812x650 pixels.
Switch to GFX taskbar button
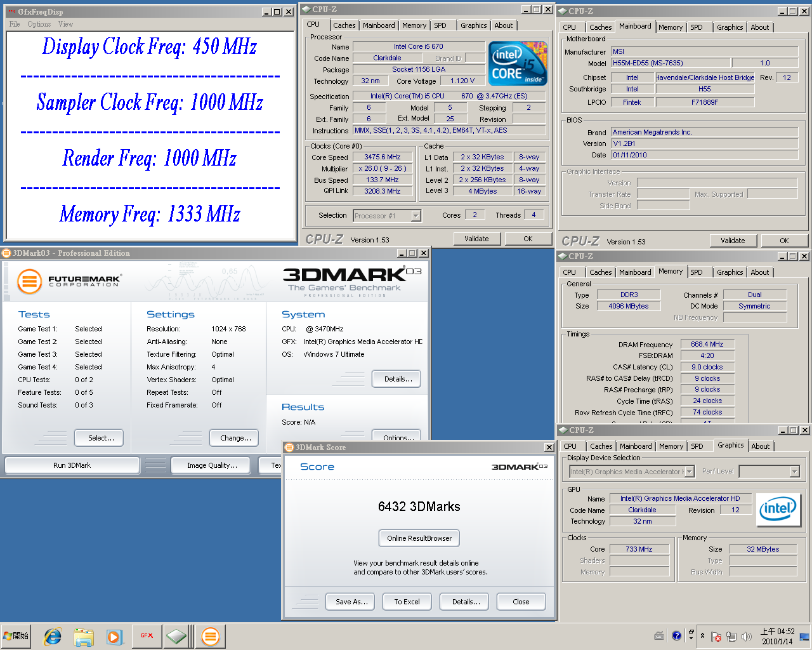(147, 635)
